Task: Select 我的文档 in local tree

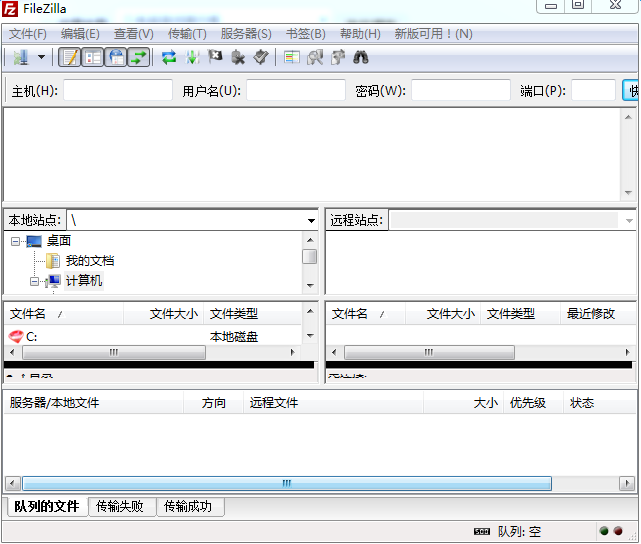Action: click(90, 261)
